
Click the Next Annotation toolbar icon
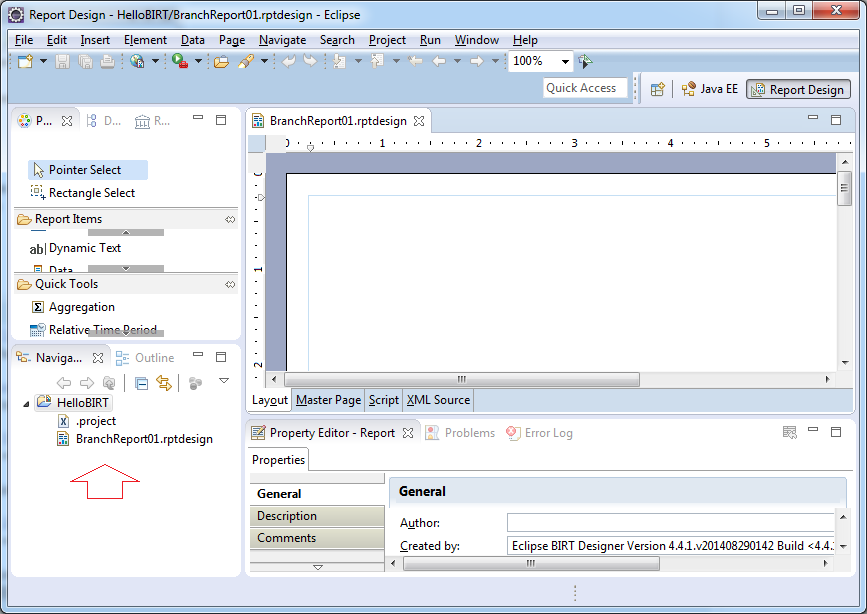[340, 61]
